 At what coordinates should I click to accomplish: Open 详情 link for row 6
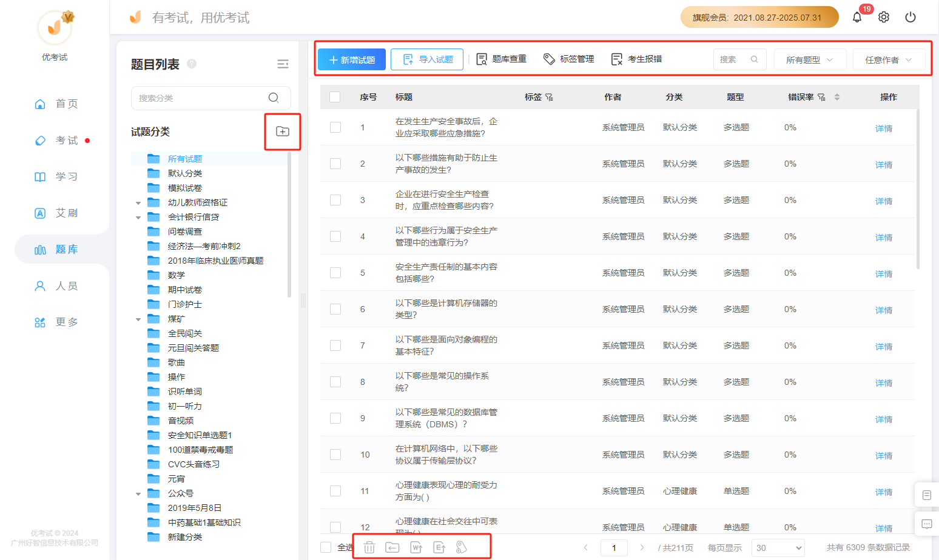tap(884, 310)
